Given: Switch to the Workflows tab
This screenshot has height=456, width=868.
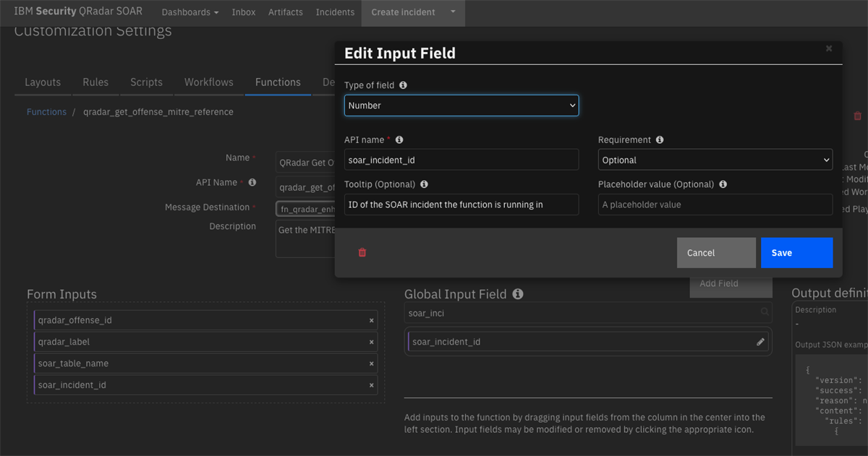Looking at the screenshot, I should click(x=208, y=82).
